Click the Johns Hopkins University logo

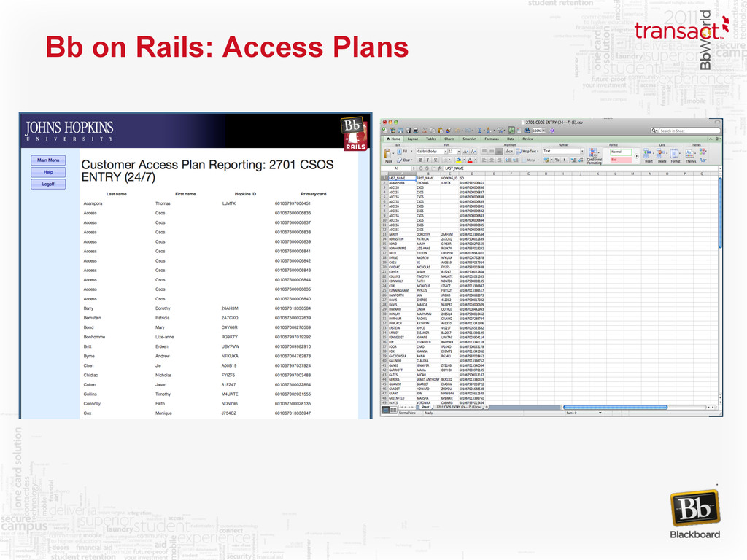point(69,131)
